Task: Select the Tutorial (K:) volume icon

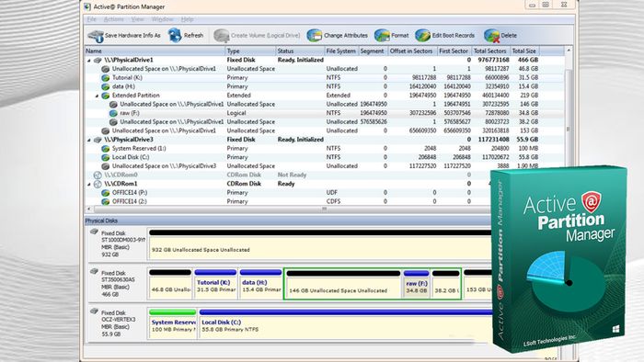Action: point(106,77)
